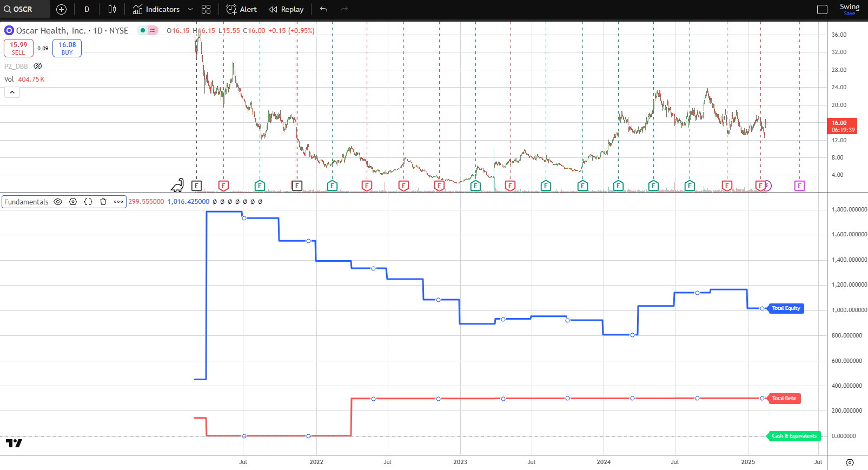Image resolution: width=868 pixels, height=470 pixels.
Task: Open Fundamentals indicator settings
Action: click(73, 202)
